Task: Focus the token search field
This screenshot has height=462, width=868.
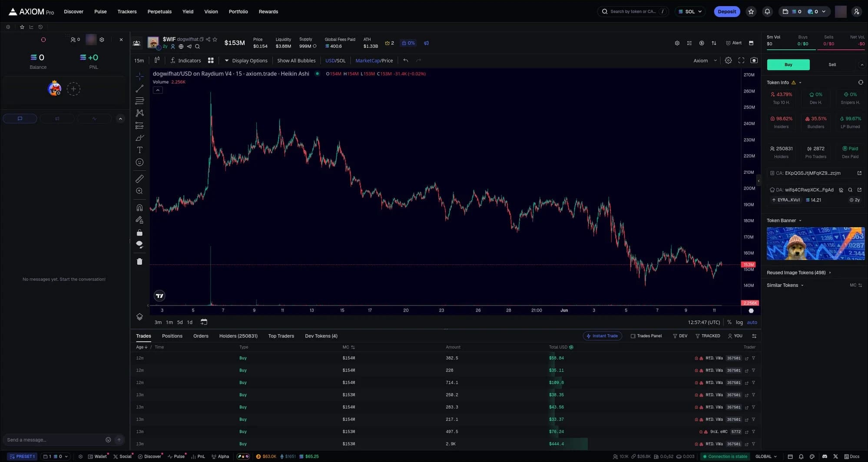Action: [x=633, y=12]
